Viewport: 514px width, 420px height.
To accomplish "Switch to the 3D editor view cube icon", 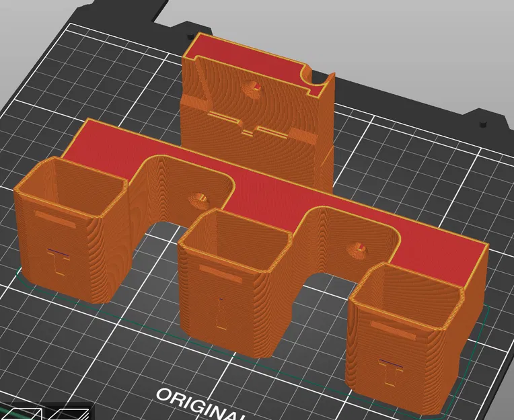I will click(22, 414).
